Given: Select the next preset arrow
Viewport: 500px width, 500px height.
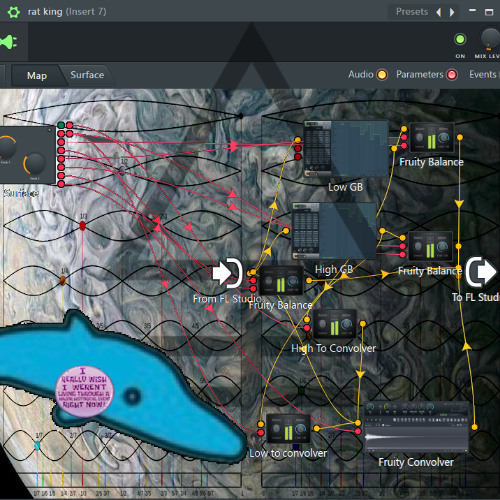Looking at the screenshot, I should [452, 12].
